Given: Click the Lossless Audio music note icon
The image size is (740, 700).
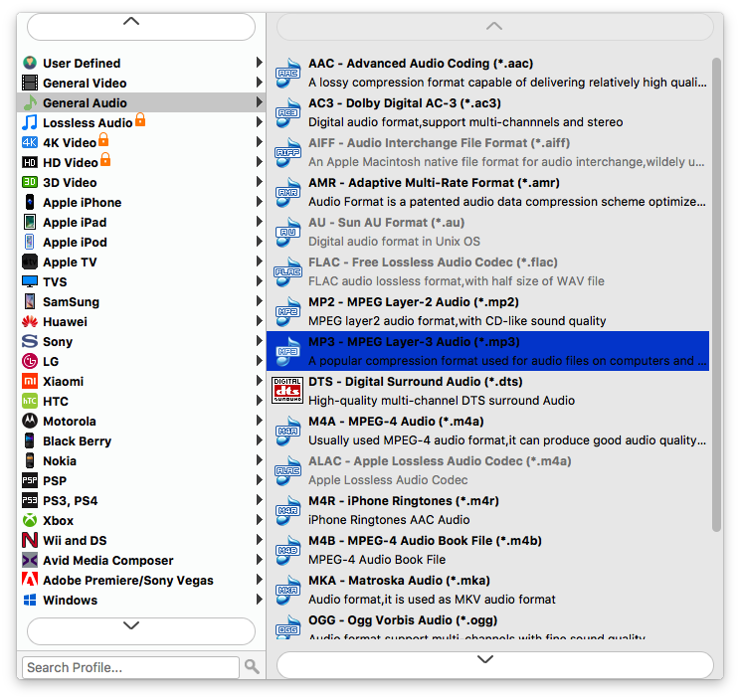Looking at the screenshot, I should [30, 122].
